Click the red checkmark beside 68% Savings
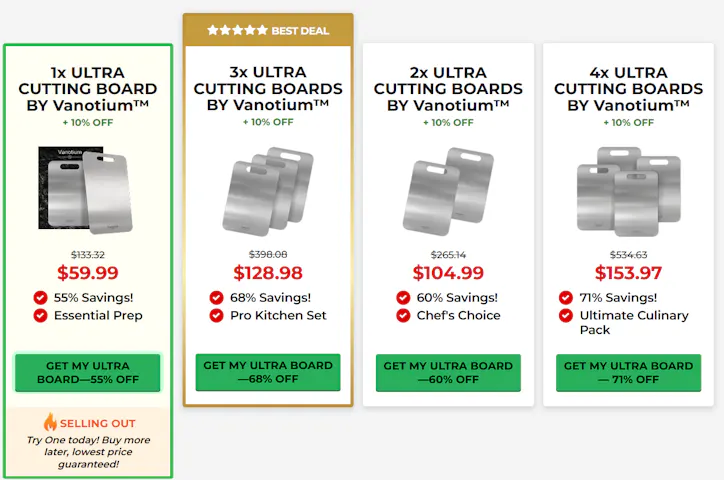Viewport: 724px width, 480px height. pos(216,297)
